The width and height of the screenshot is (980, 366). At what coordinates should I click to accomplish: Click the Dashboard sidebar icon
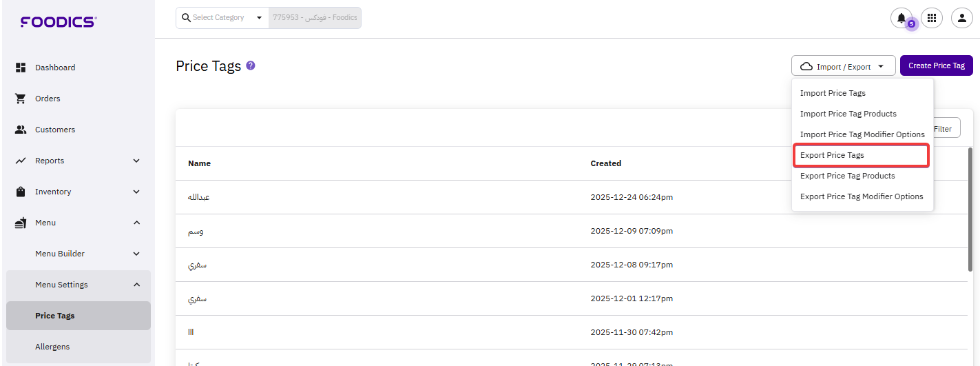click(x=21, y=68)
